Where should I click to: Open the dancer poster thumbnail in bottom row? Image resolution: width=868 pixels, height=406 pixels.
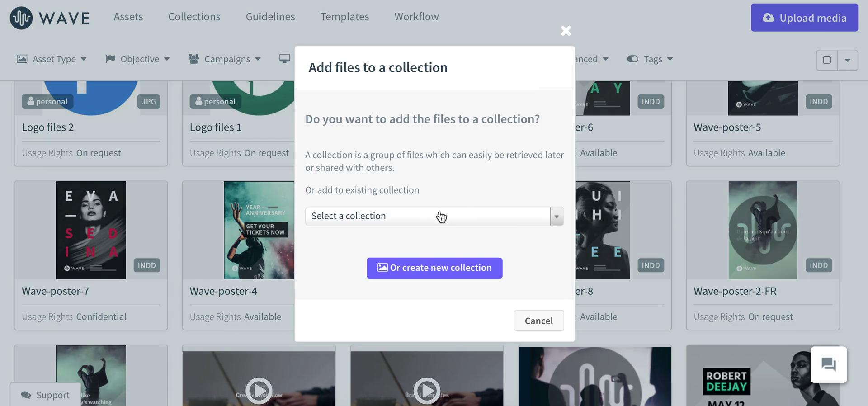91,376
